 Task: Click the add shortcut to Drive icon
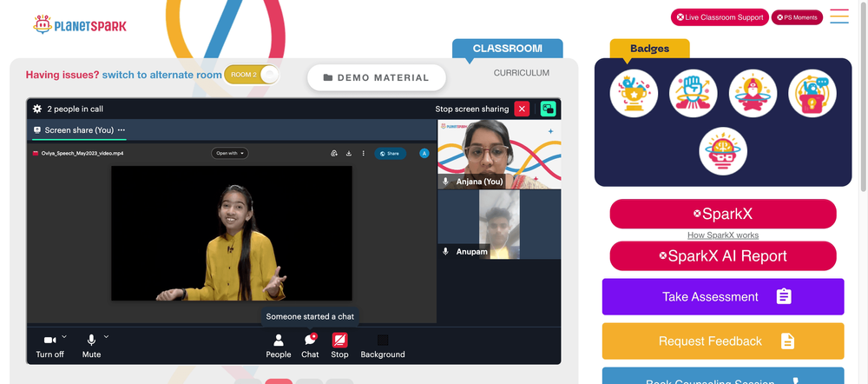[x=334, y=154]
